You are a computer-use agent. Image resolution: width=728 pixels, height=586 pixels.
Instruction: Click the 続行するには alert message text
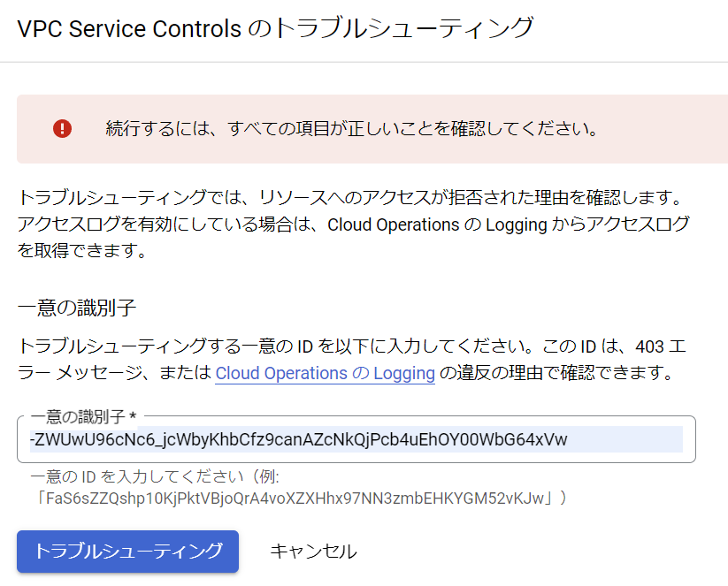pyautogui.click(x=352, y=128)
